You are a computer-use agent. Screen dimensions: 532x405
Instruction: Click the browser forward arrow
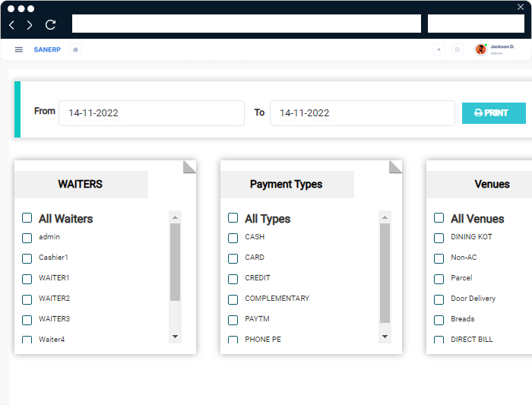pyautogui.click(x=30, y=25)
